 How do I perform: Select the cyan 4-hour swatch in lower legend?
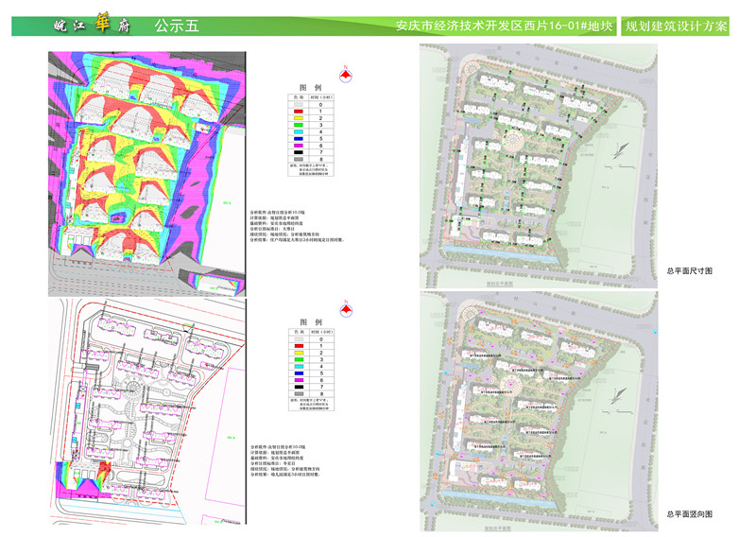coord(299,367)
